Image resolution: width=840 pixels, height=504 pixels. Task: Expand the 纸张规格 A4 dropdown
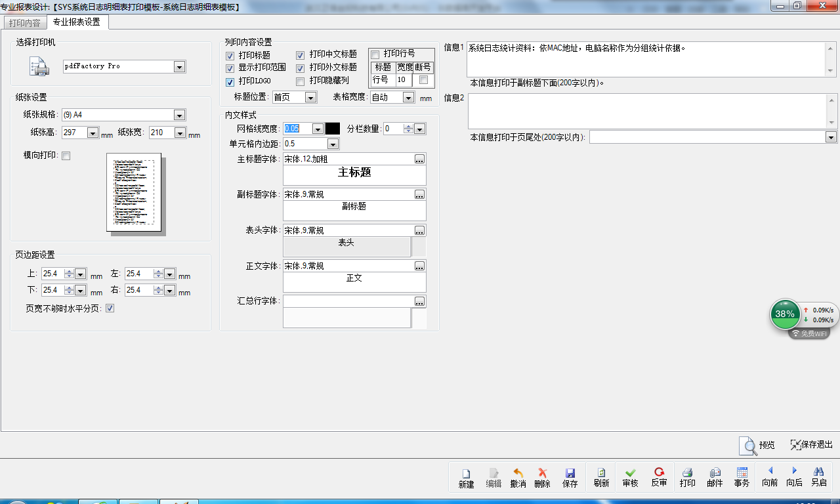point(179,115)
